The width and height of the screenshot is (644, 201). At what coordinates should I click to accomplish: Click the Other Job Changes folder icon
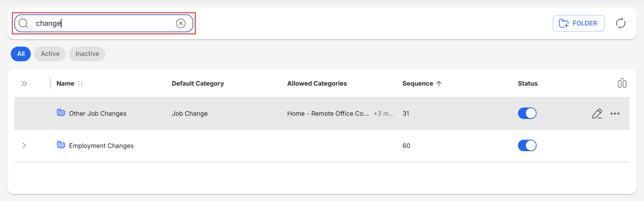click(x=61, y=113)
